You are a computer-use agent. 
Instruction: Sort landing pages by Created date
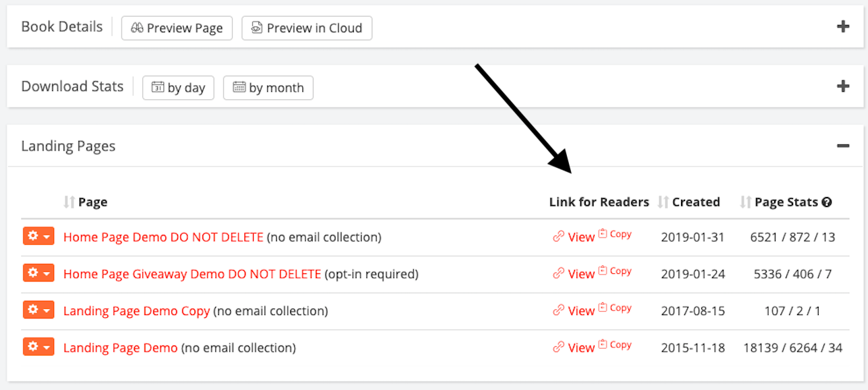point(688,202)
